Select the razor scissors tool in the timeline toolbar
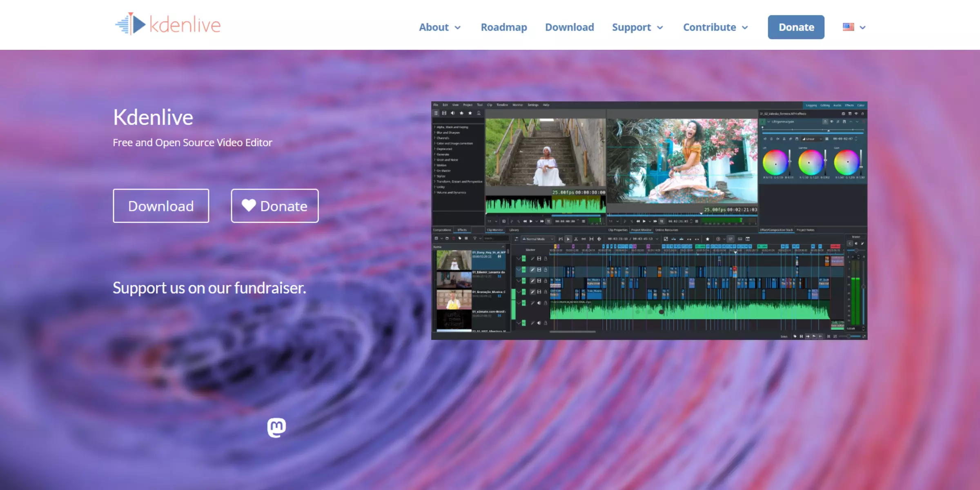The width and height of the screenshot is (980, 490). [576, 239]
